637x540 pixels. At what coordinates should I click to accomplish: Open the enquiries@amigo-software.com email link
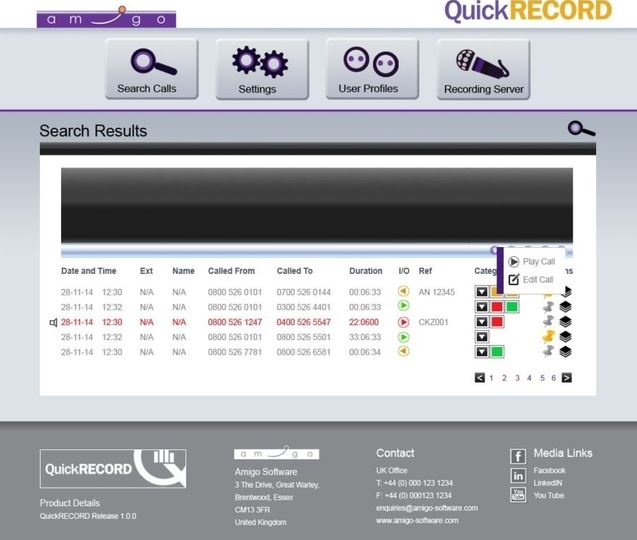pyautogui.click(x=427, y=508)
